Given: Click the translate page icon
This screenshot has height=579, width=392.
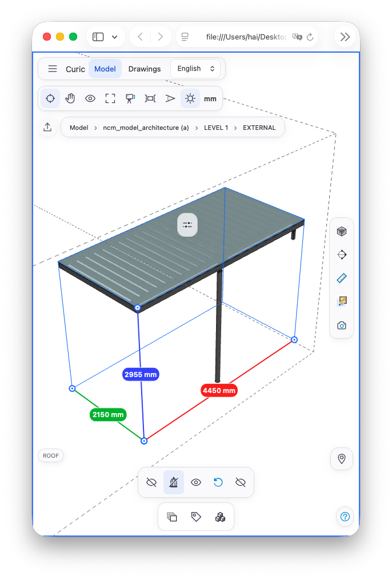Looking at the screenshot, I should (297, 37).
